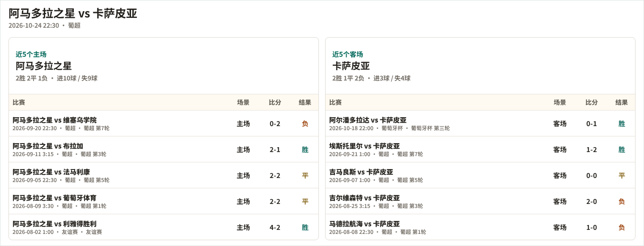Click result 平 in 吉马良斯 row
The height and width of the screenshot is (246, 644).
[x=622, y=175]
